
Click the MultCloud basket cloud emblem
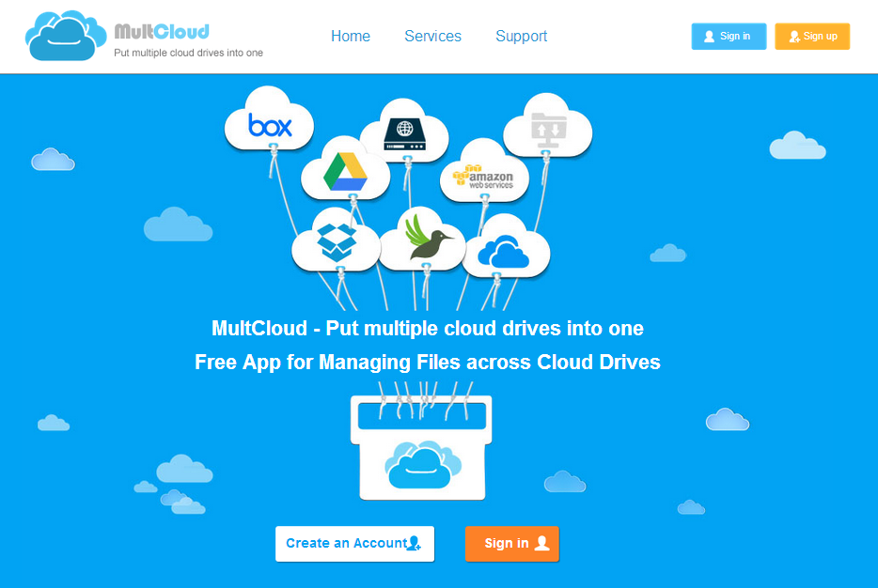pyautogui.click(x=423, y=464)
